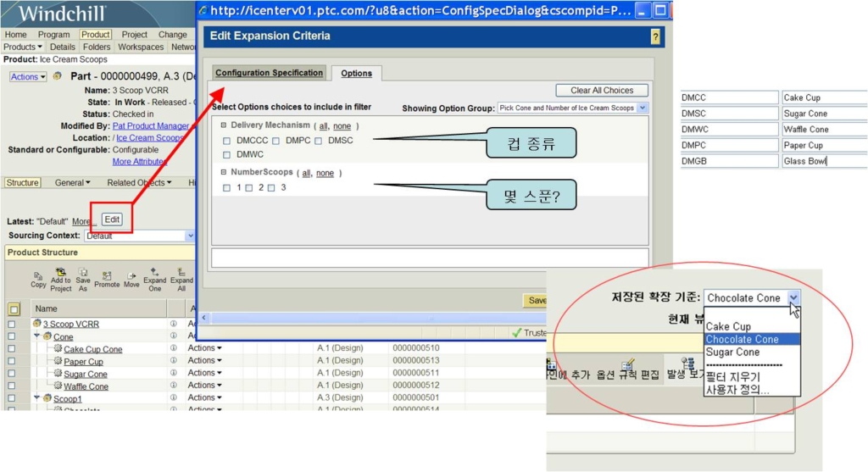This screenshot has height=472, width=868.
Task: Click NumberScoops none link
Action: [x=325, y=173]
